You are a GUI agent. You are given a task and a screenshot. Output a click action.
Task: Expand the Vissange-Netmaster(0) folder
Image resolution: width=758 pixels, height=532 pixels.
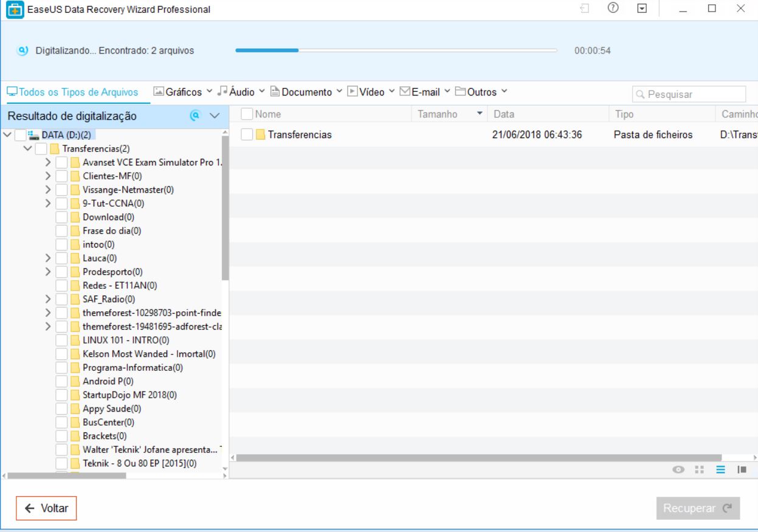point(48,190)
